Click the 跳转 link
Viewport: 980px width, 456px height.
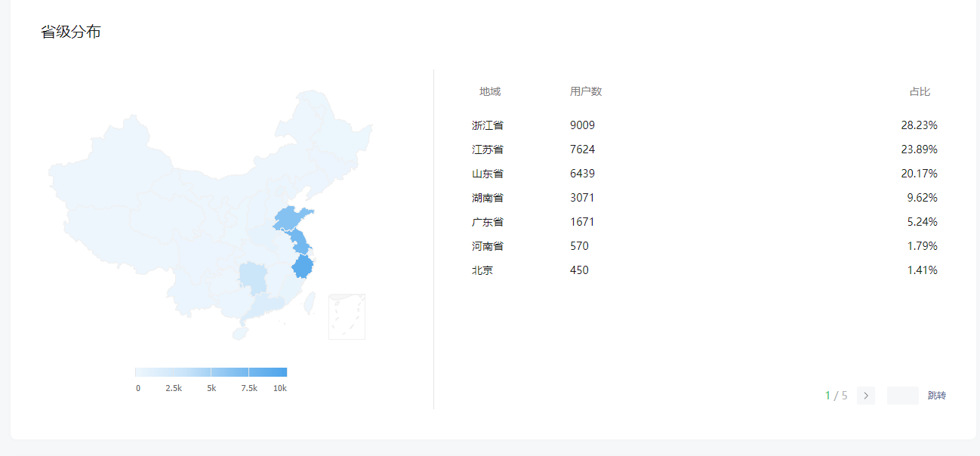(x=937, y=396)
